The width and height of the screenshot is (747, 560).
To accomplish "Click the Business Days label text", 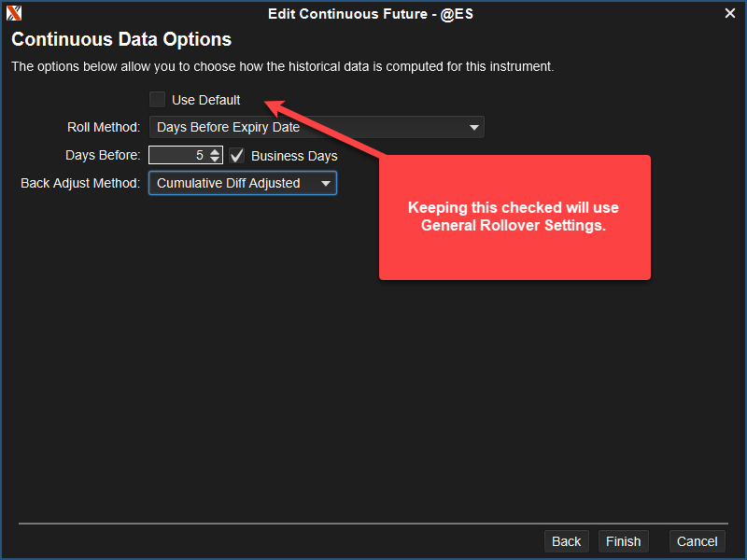I will pos(294,156).
